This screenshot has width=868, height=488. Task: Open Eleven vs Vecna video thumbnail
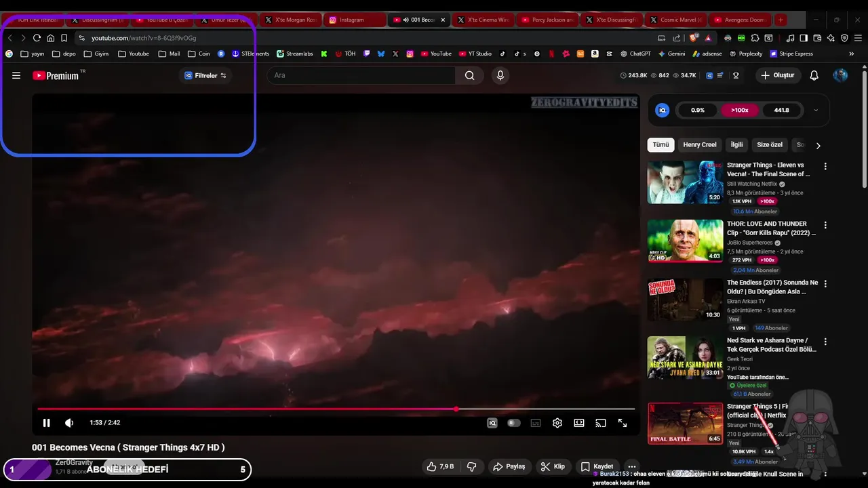(685, 182)
